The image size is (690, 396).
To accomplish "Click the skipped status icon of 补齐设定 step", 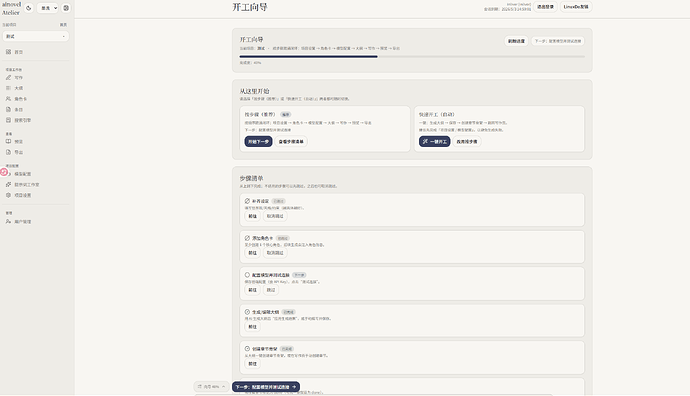I will [247, 201].
